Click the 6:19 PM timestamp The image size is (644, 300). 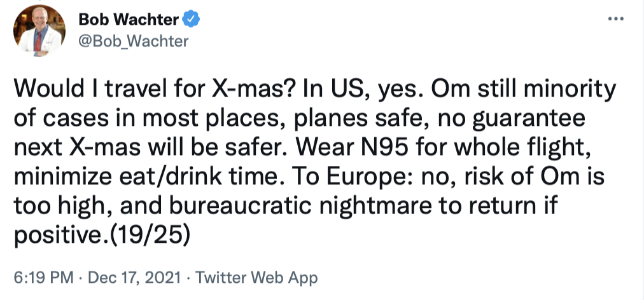pos(42,278)
